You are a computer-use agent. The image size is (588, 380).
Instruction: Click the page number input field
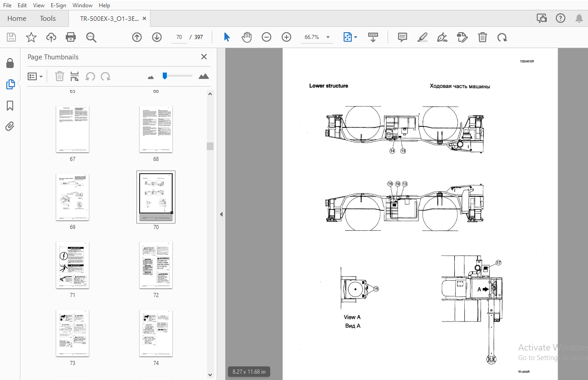tap(179, 37)
